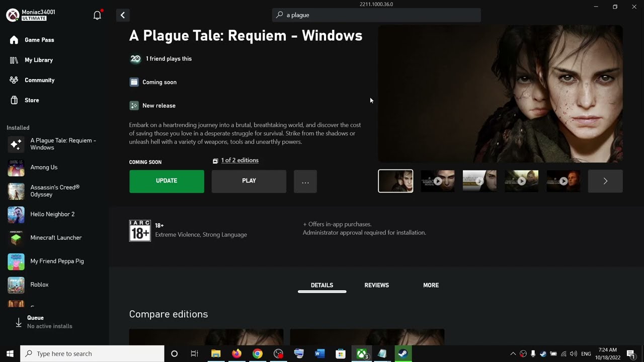Click the Steam icon in the system tray
The height and width of the screenshot is (362, 644).
click(x=543, y=354)
